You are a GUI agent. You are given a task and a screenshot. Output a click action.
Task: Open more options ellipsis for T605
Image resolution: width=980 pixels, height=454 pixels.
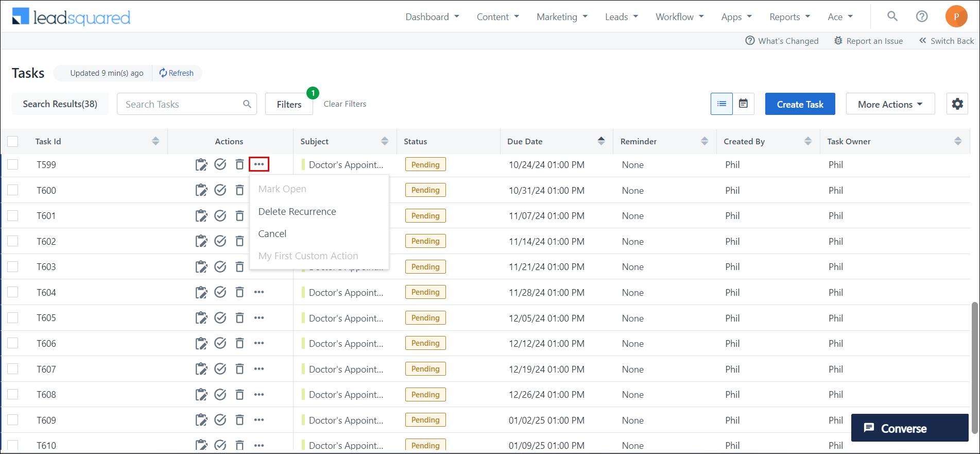tap(259, 317)
